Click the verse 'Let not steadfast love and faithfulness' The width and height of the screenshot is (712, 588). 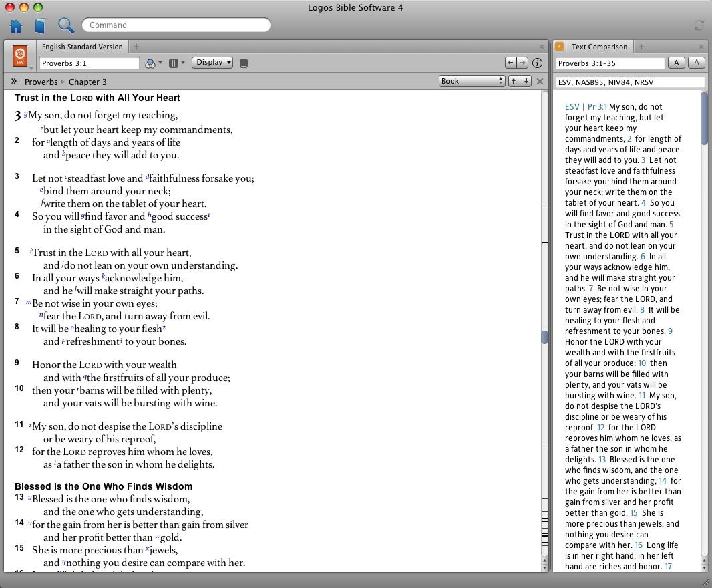[x=143, y=178]
